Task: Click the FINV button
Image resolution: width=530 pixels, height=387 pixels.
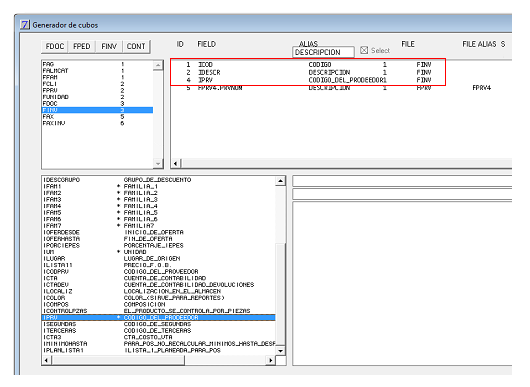Action: click(x=109, y=46)
